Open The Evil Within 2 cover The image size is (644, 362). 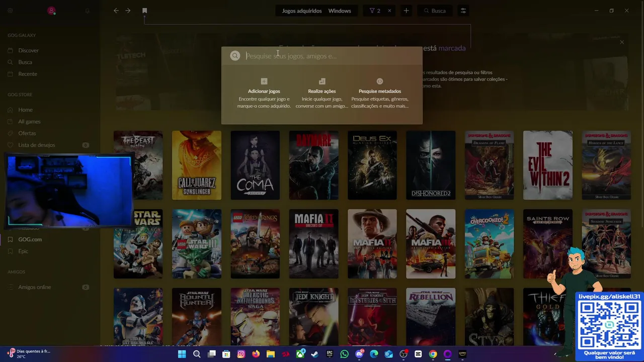pyautogui.click(x=547, y=165)
